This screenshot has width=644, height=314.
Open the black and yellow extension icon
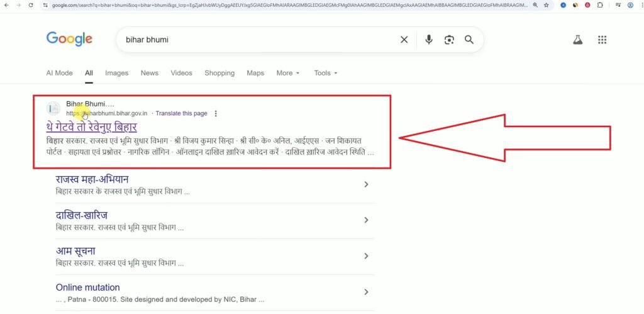click(x=575, y=5)
